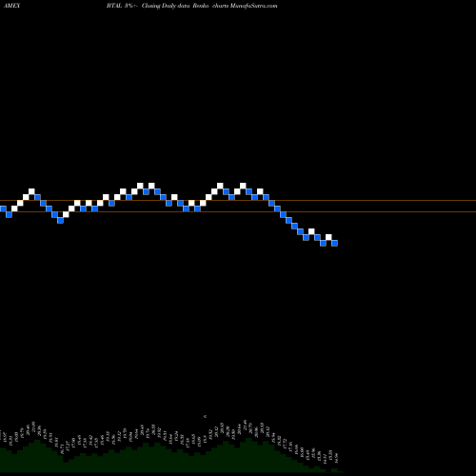This screenshot has height=476, width=476.
Task: Click the 21.46 price label at the bottom
Action: coord(245,424)
